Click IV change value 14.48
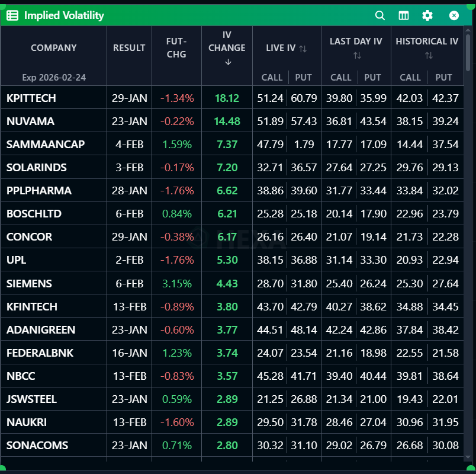476x474 pixels. 227,121
